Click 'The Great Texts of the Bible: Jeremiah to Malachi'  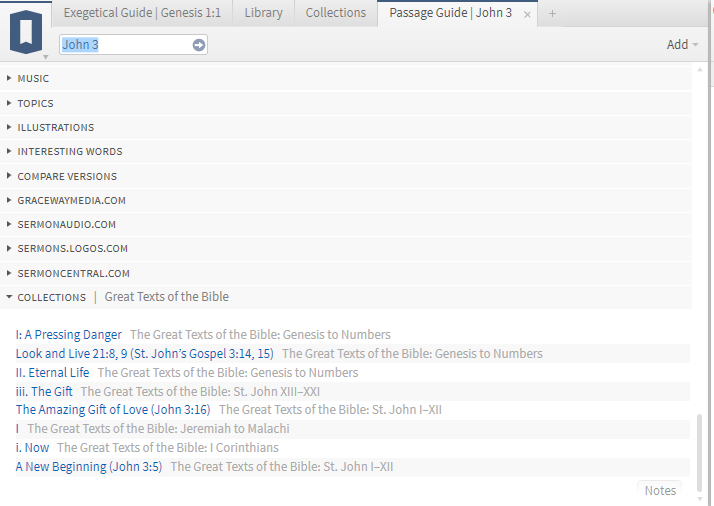pos(158,429)
